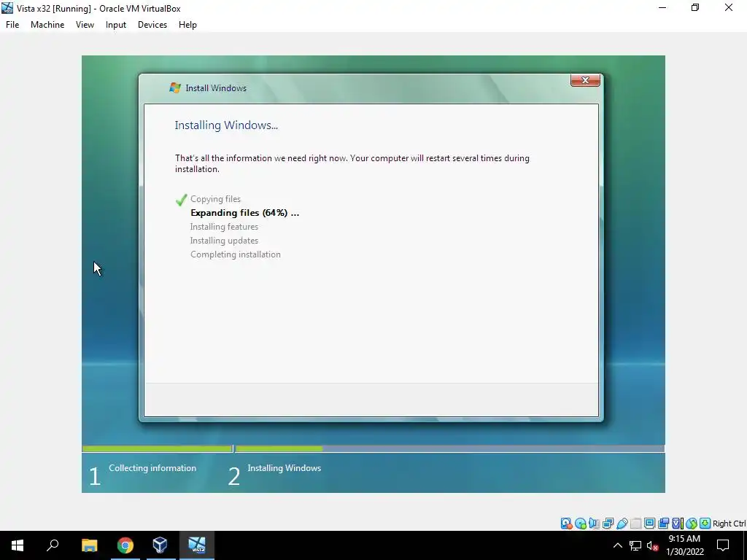Image resolution: width=747 pixels, height=560 pixels.
Task: Open the Devices menu
Action: click(152, 25)
